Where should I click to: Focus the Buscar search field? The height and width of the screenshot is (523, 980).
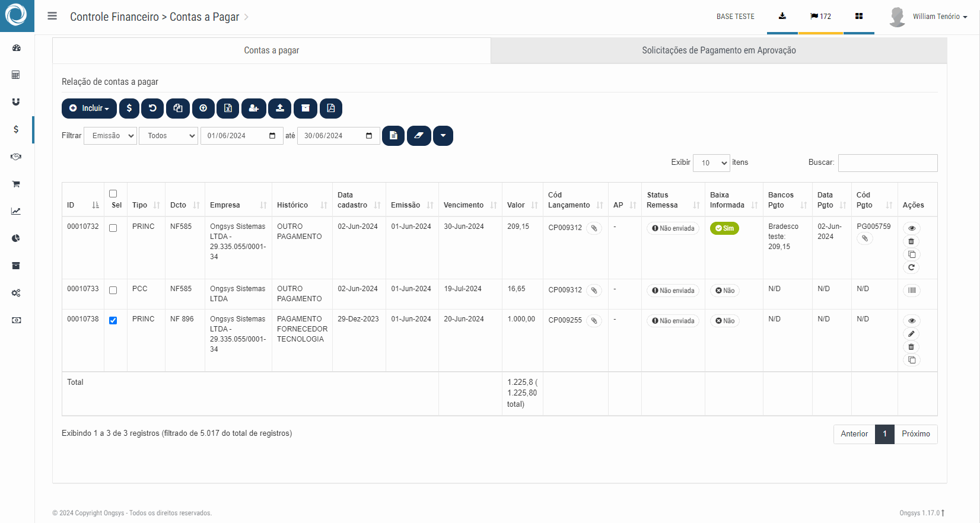click(x=887, y=163)
